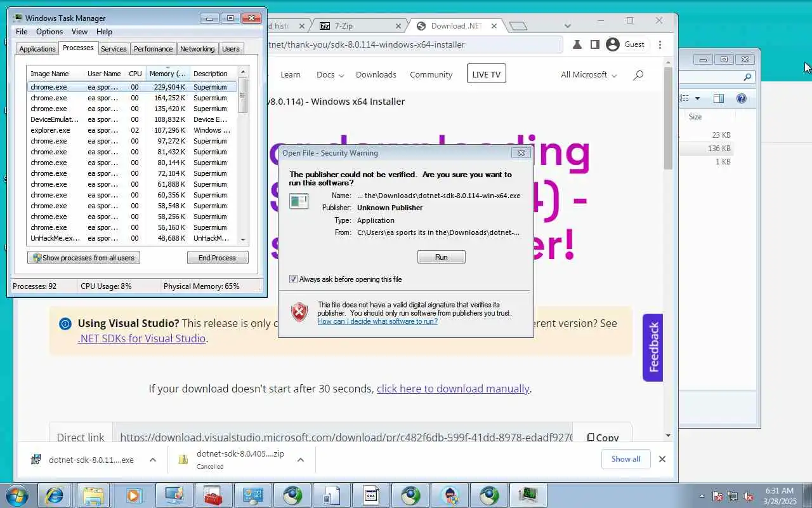The width and height of the screenshot is (812, 508).
Task: Switch to the 7-Zip browser tab
Action: [360, 26]
